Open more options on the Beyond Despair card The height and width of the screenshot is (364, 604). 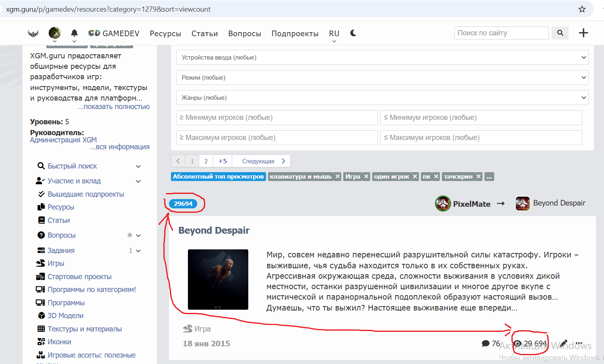pos(579,343)
